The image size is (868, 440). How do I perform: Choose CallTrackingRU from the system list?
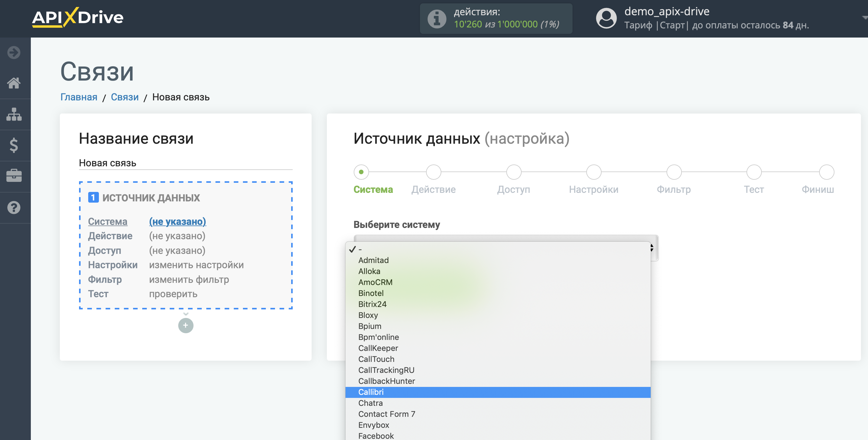[498, 370]
